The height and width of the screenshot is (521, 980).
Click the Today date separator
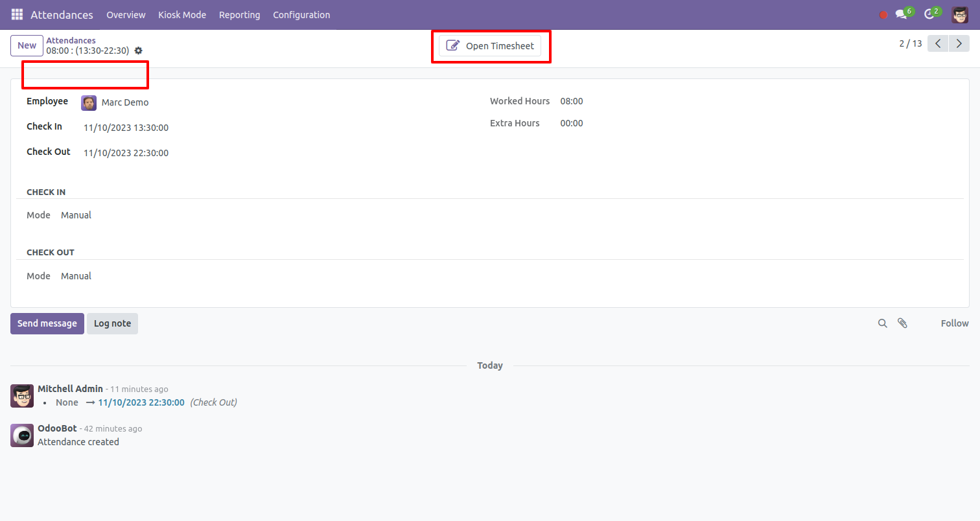490,365
